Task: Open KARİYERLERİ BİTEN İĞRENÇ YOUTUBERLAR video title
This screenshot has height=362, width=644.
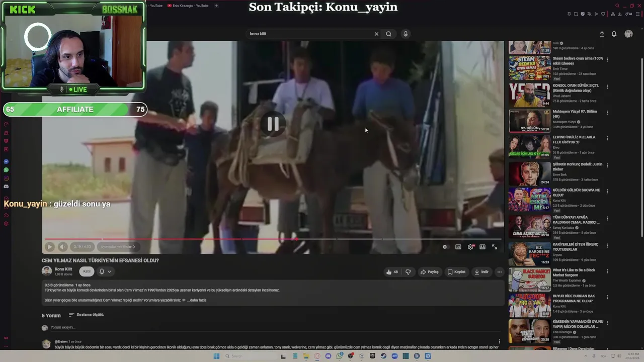Action: (x=576, y=246)
